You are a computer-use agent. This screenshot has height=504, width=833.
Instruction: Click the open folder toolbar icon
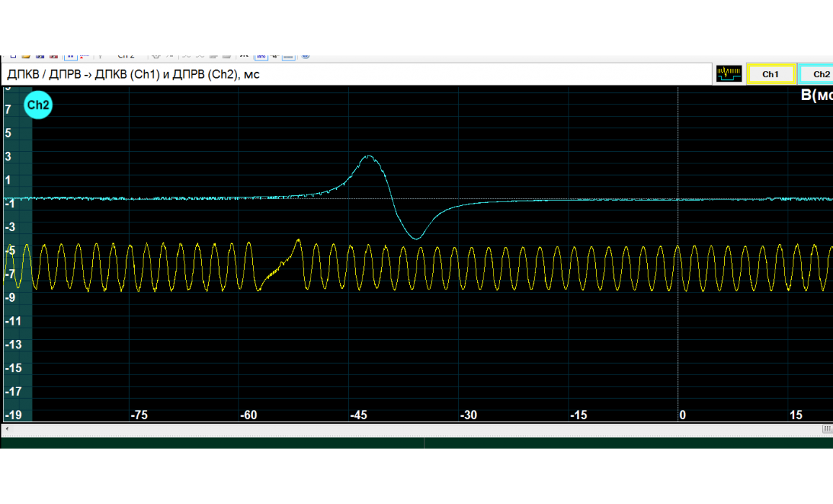(x=26, y=56)
